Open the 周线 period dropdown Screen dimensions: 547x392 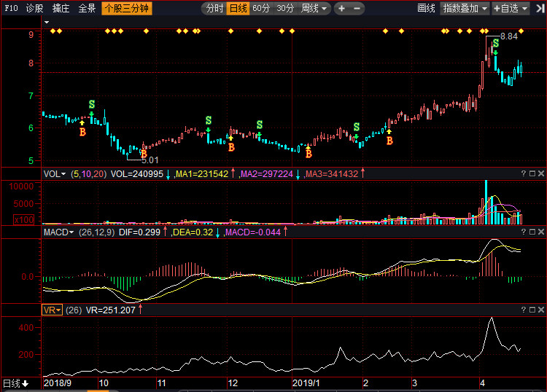[314, 8]
